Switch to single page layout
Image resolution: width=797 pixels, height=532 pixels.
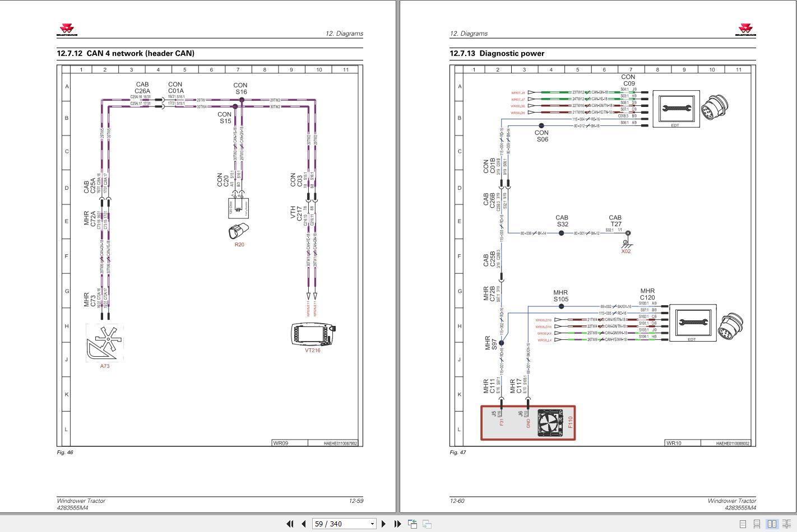pyautogui.click(x=743, y=524)
